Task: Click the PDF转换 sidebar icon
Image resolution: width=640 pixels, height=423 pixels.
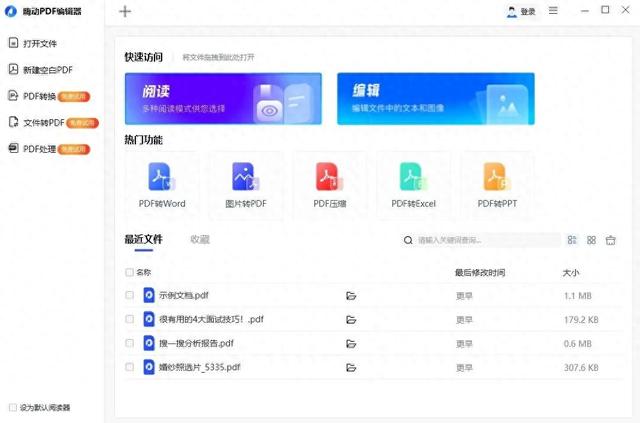Action: pyautogui.click(x=13, y=96)
